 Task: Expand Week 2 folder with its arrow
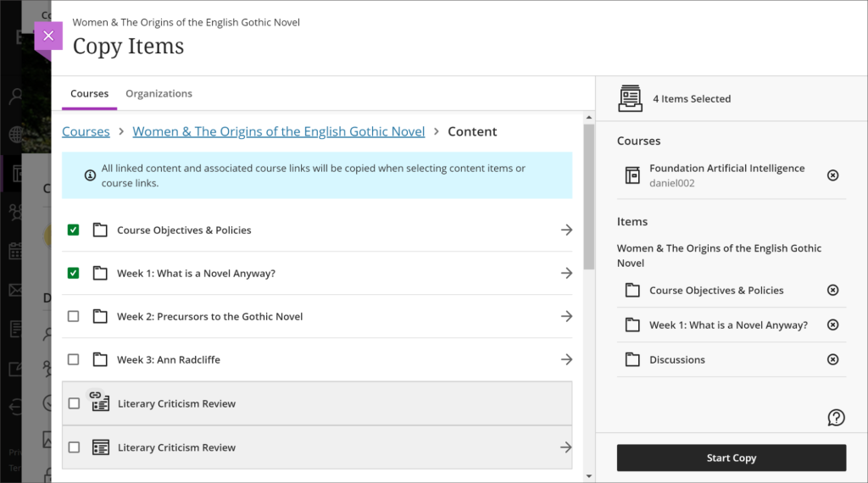click(566, 316)
